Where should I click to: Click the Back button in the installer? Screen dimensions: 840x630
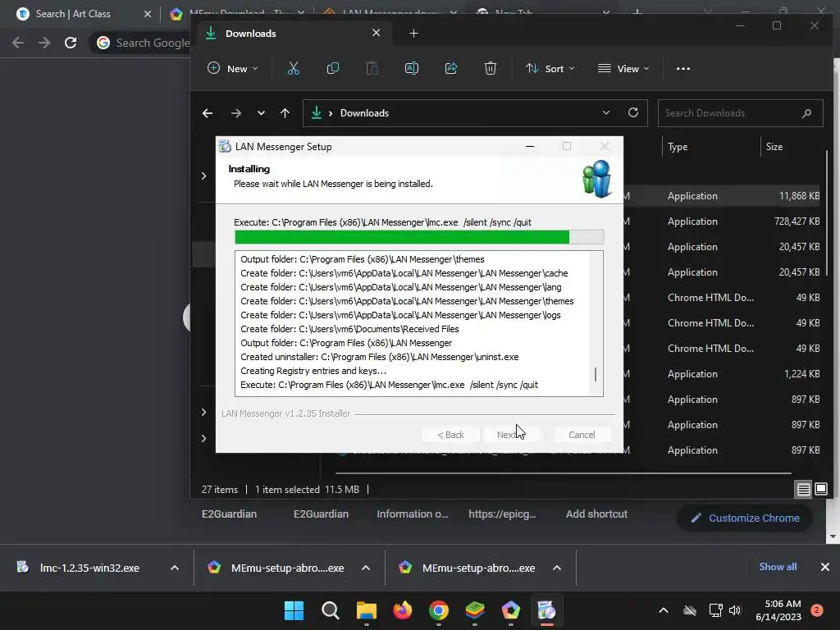click(450, 435)
